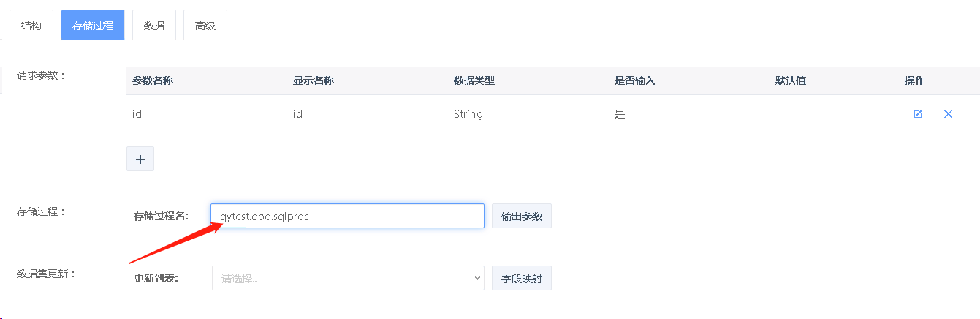Viewport: 980px width, 319px height.
Task: Focus the 存储过程名 input field
Action: click(347, 216)
